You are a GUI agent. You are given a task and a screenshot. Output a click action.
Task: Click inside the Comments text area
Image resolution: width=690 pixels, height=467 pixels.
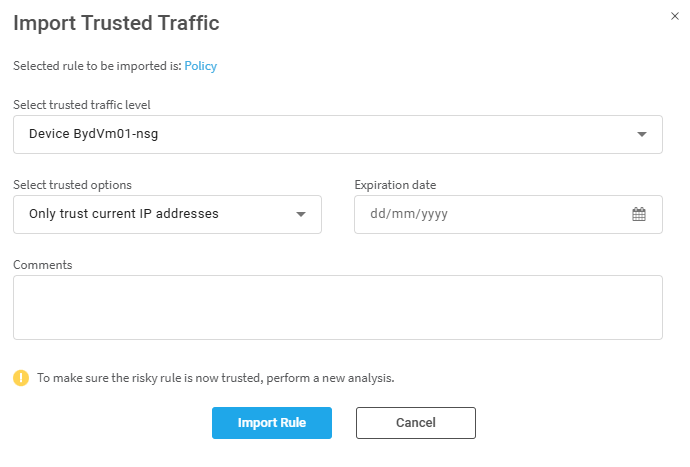click(337, 307)
